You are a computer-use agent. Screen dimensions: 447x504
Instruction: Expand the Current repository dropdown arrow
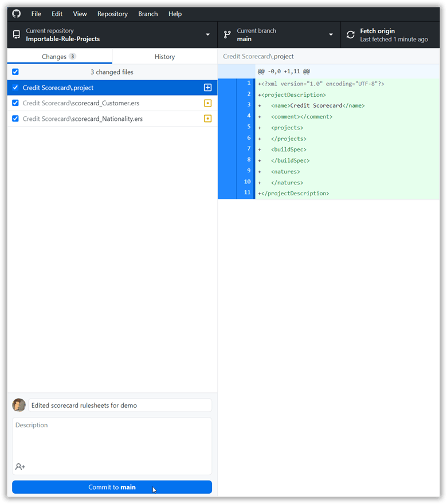(x=208, y=35)
